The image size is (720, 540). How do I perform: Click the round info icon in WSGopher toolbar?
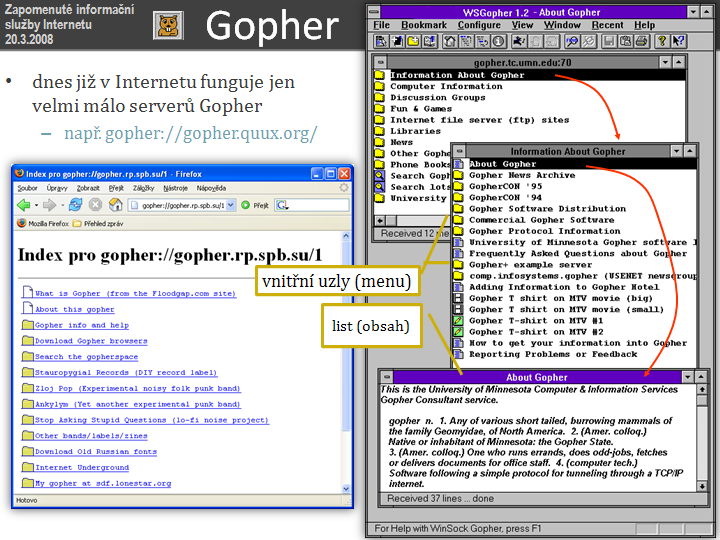click(499, 41)
